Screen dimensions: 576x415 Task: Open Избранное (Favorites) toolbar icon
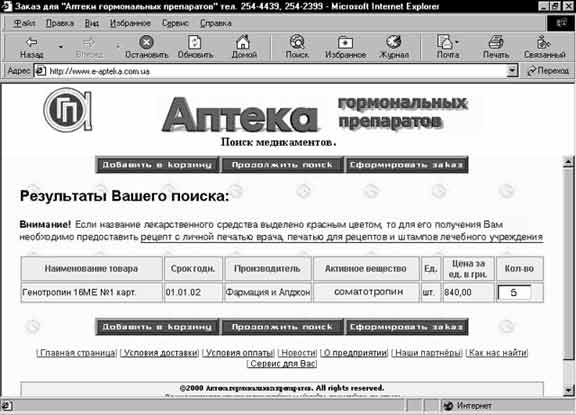click(345, 47)
